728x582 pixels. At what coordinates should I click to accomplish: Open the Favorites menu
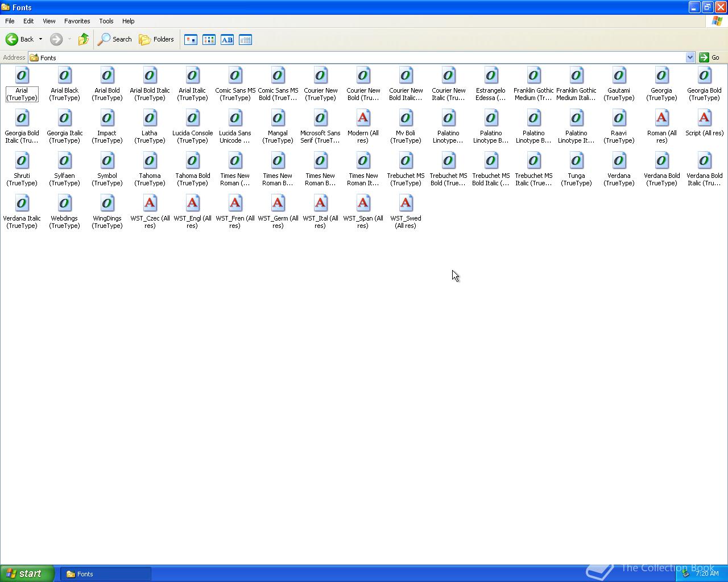77,21
